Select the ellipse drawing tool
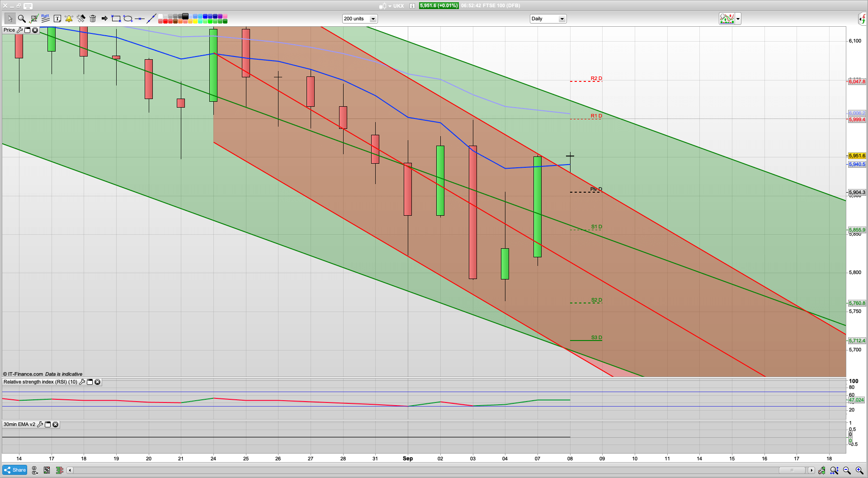Screen dimensions: 868x478 click(128, 19)
